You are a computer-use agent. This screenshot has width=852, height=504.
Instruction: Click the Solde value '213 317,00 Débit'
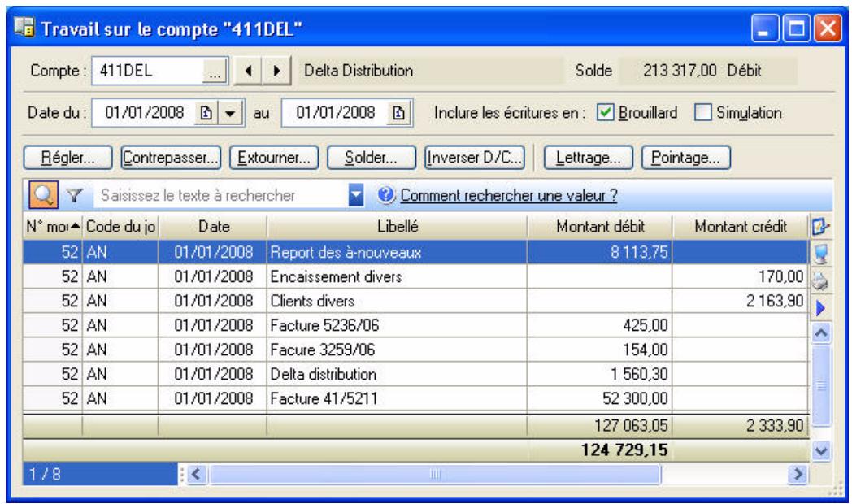point(708,71)
